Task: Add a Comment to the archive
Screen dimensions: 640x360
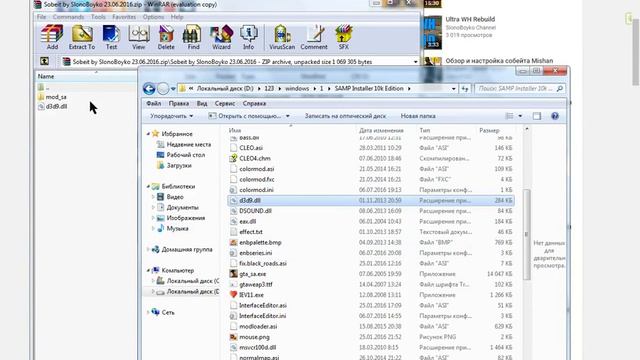Action: [x=314, y=37]
